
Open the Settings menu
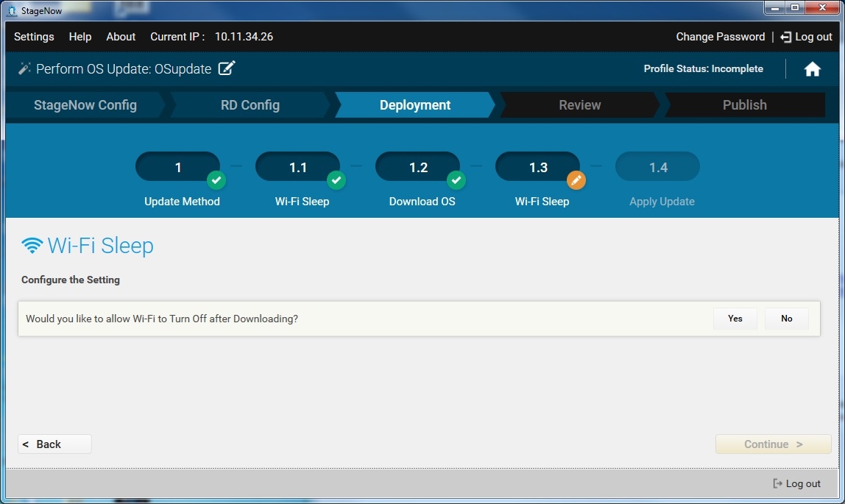[x=34, y=37]
